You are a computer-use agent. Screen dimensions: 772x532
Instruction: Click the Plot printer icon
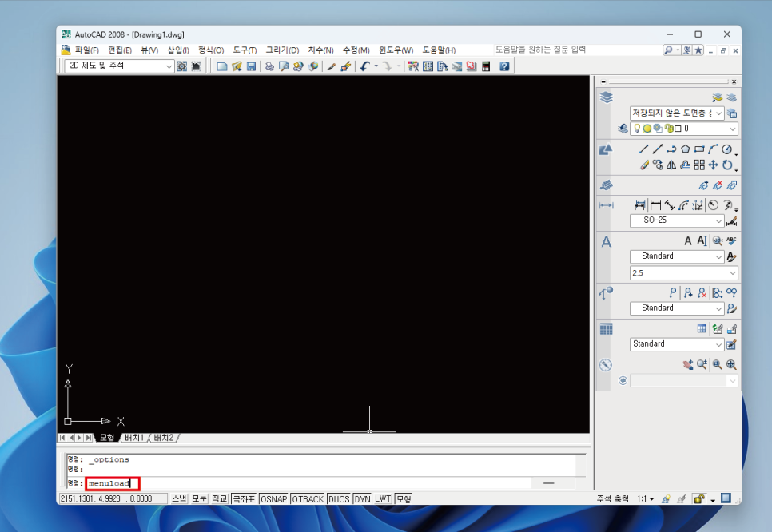(x=269, y=66)
